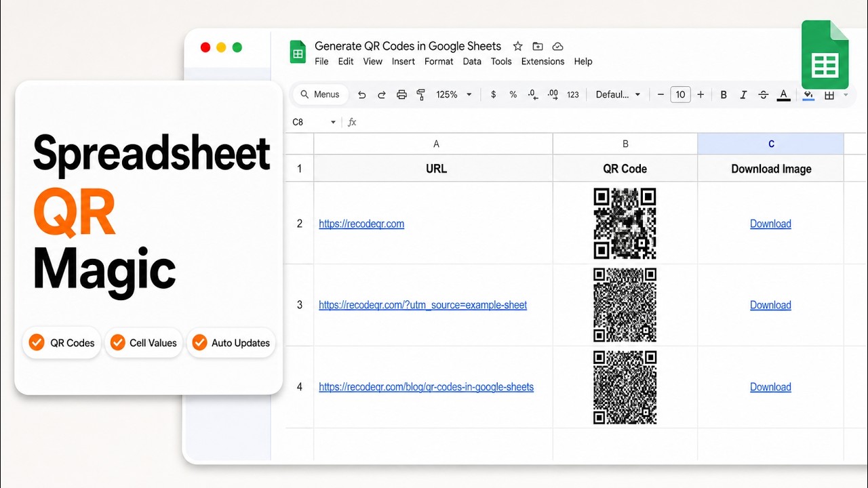Click the document title text
Viewport: 868px width, 488px height.
408,46
